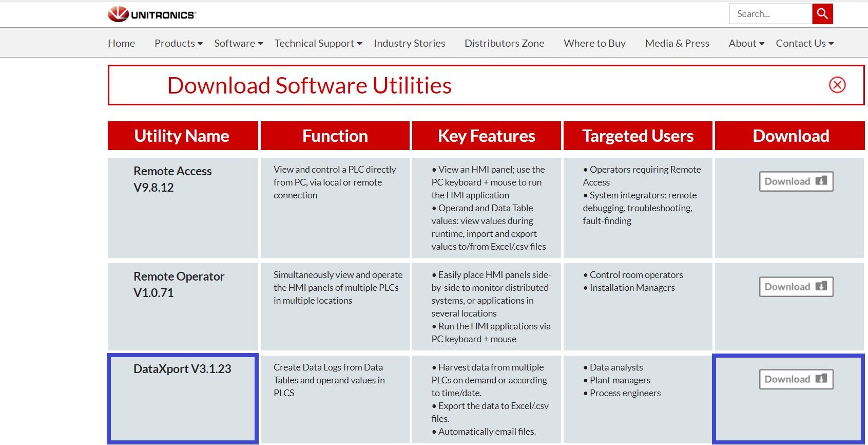
Task: Open the Technical Support dropdown
Action: click(318, 43)
